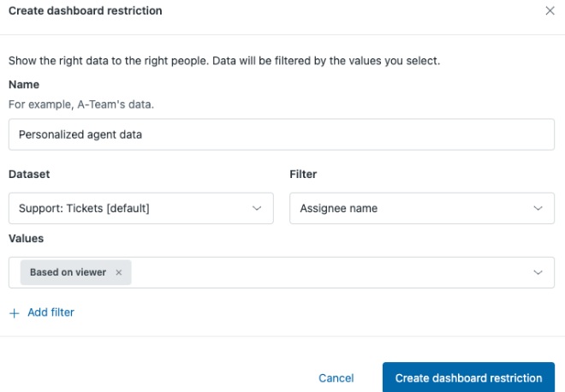Click the dialog title text

pos(85,11)
